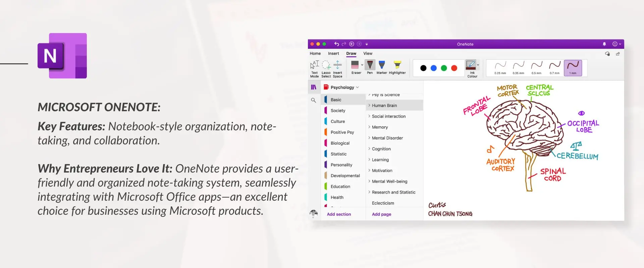The height and width of the screenshot is (268, 644).
Task: Open the View ribbon tab
Action: (368, 54)
